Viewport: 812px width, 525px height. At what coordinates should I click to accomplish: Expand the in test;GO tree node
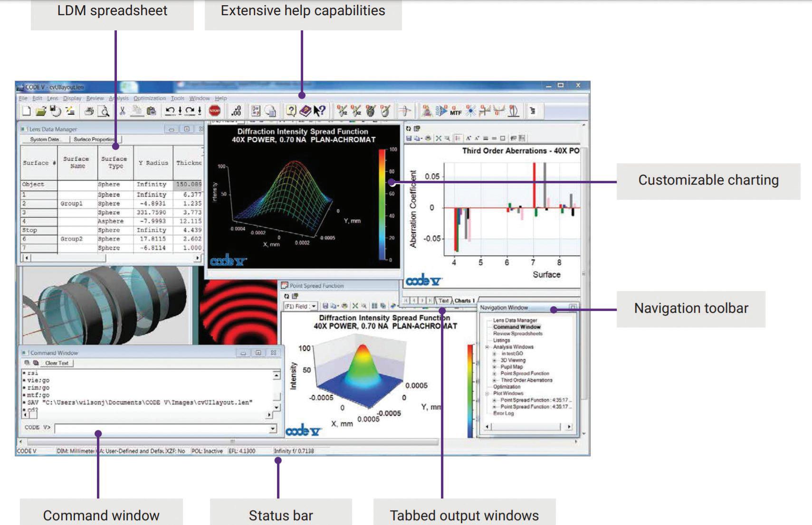pyautogui.click(x=494, y=354)
